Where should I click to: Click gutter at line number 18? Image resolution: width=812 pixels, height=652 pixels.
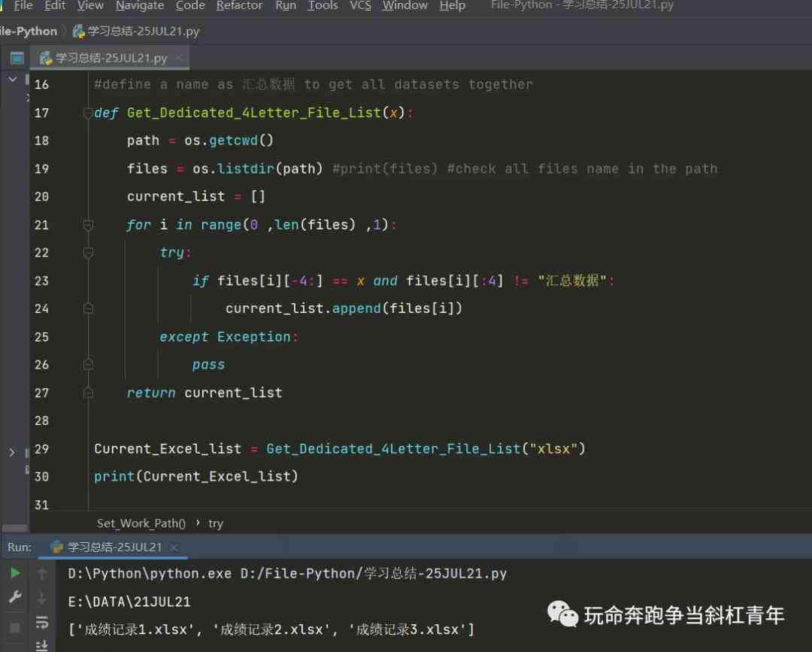41,141
